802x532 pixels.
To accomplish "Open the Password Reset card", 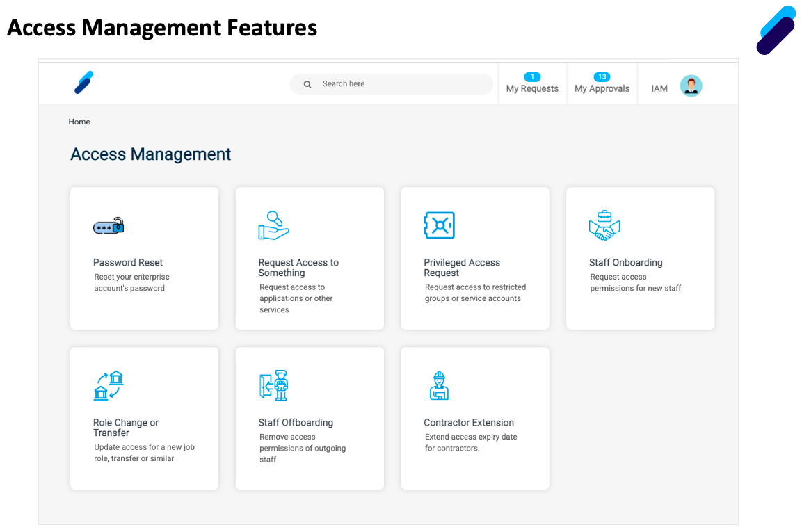I will (144, 258).
